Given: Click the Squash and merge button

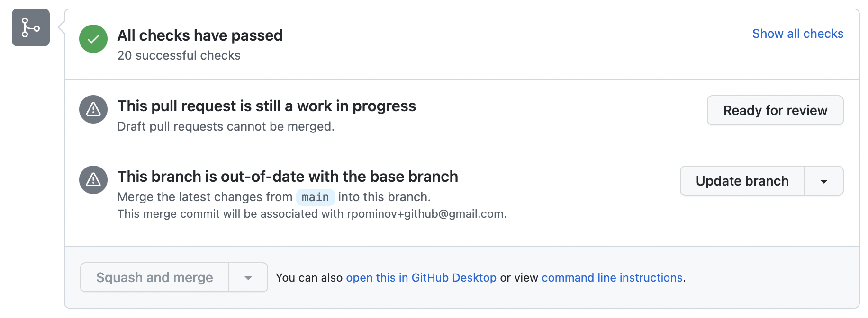Looking at the screenshot, I should tap(154, 277).
